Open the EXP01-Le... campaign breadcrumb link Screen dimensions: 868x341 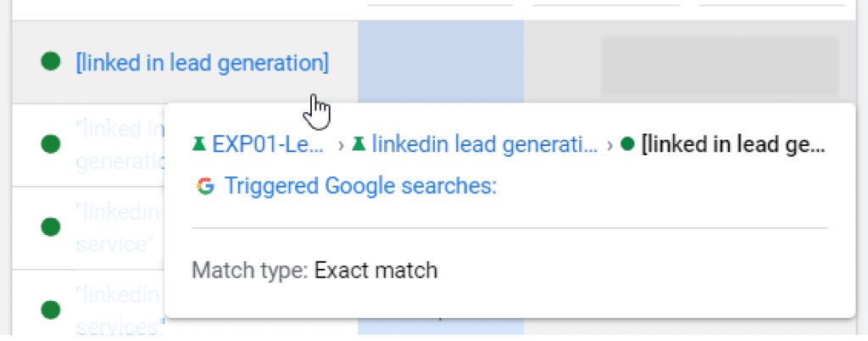pyautogui.click(x=268, y=145)
